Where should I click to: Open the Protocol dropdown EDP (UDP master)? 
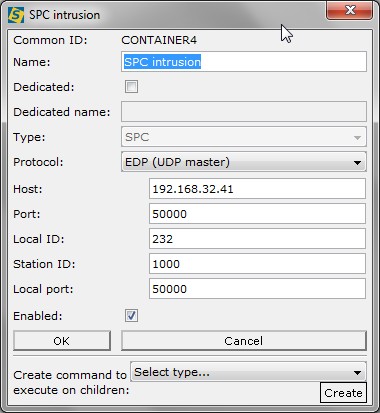pos(244,162)
